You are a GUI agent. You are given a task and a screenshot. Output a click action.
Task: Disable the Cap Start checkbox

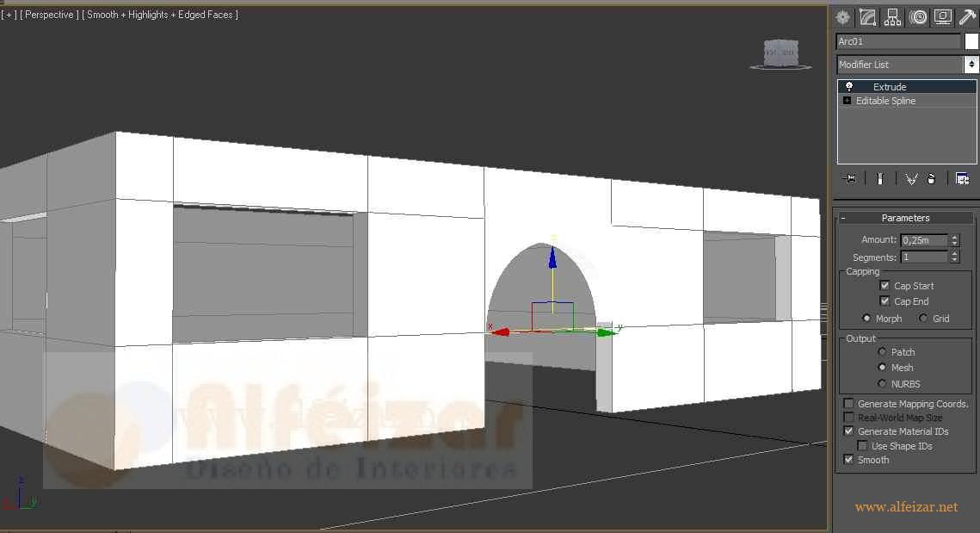[x=885, y=285]
